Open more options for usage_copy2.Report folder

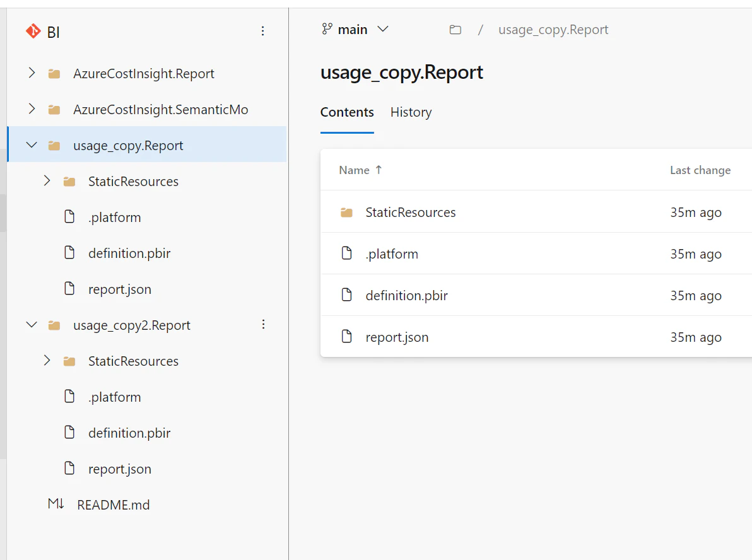pos(264,325)
